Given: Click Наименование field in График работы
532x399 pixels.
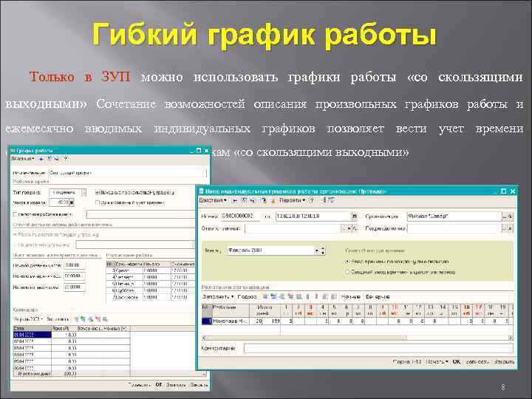Looking at the screenshot, I should click(x=128, y=173).
